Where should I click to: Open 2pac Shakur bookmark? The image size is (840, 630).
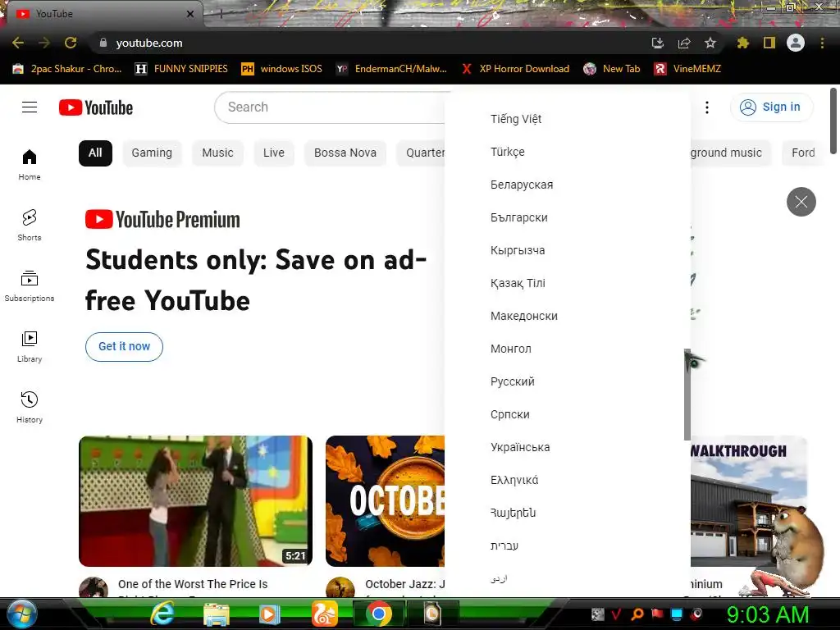67,69
